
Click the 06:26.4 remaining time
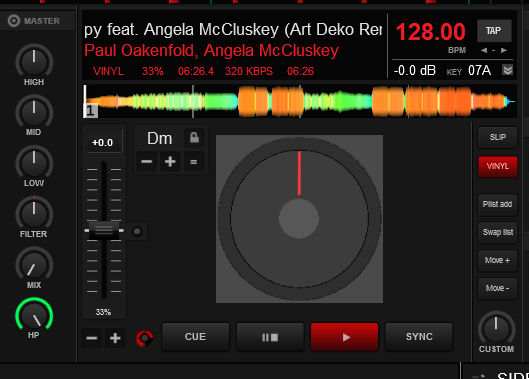click(x=196, y=71)
